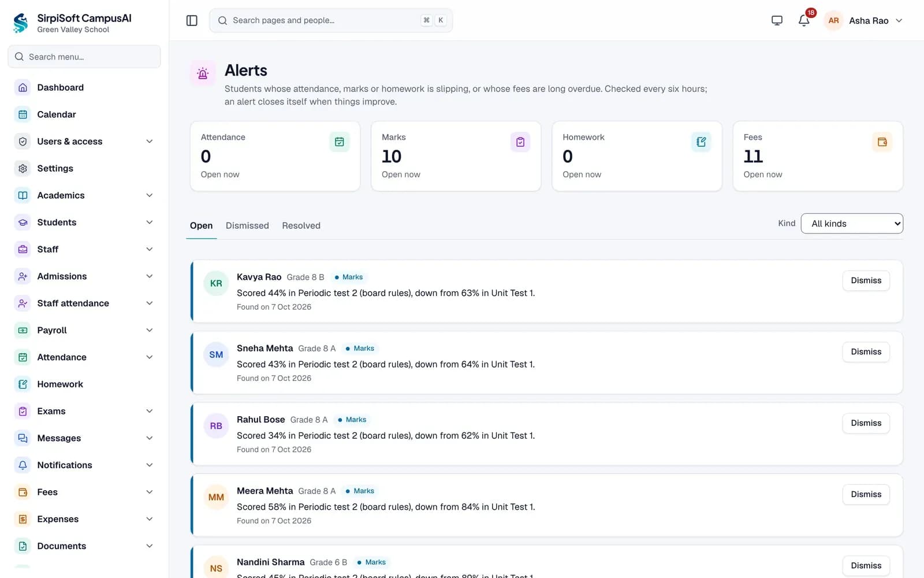924x578 pixels.
Task: Click the Academics book icon
Action: [x=23, y=195]
